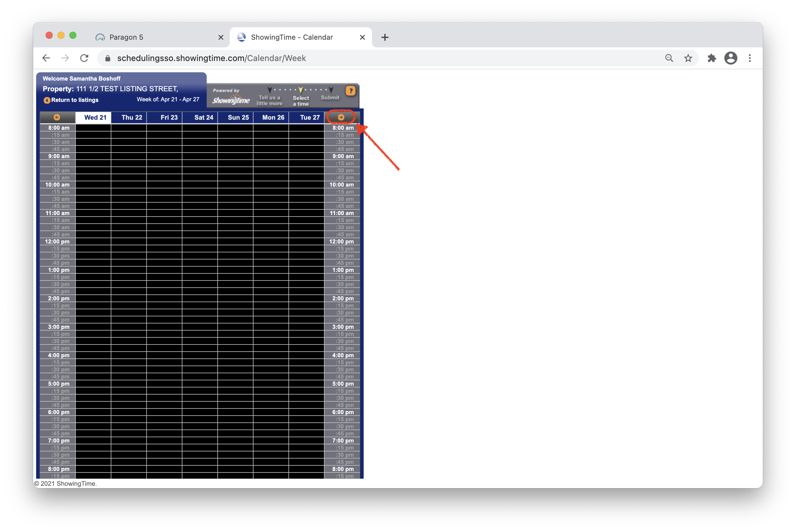Pick the Fri 23 slot at 12:00 pm
Screen dimensions: 796x532
pyautogui.click(x=164, y=242)
